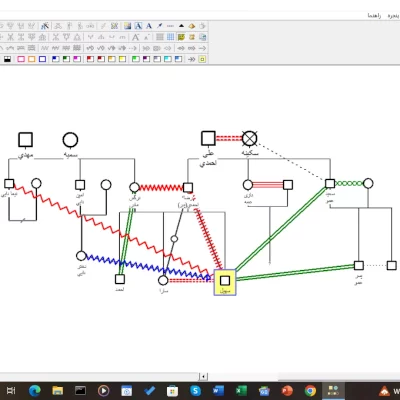Toggle the black half-filled symbol button
Viewport: 400px width, 400px height.
click(7, 59)
